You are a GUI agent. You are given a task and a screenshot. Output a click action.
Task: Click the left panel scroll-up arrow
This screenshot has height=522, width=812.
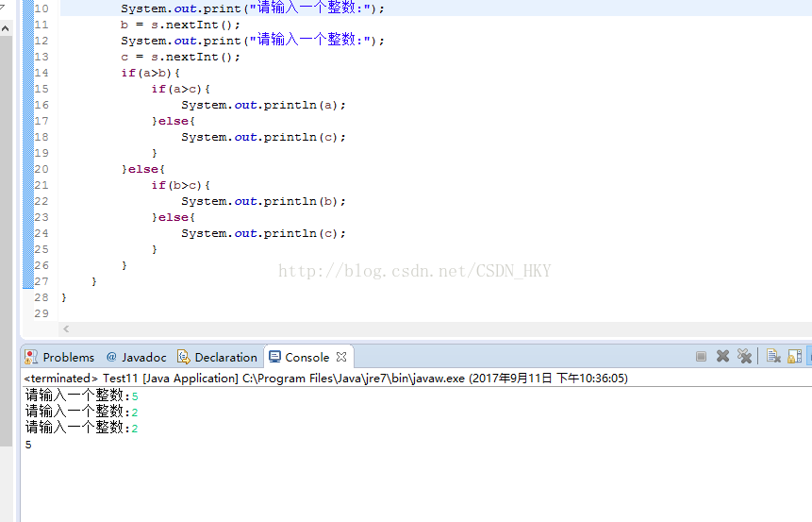click(5, 28)
